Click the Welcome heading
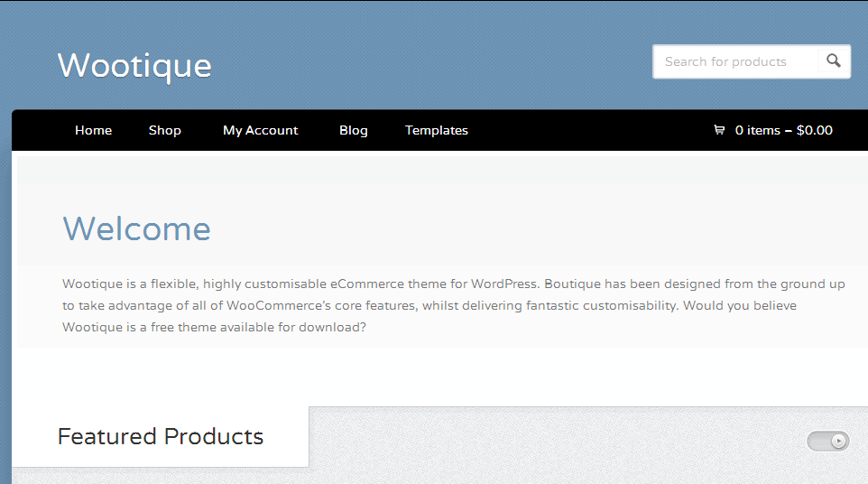Image resolution: width=868 pixels, height=484 pixels. click(137, 228)
